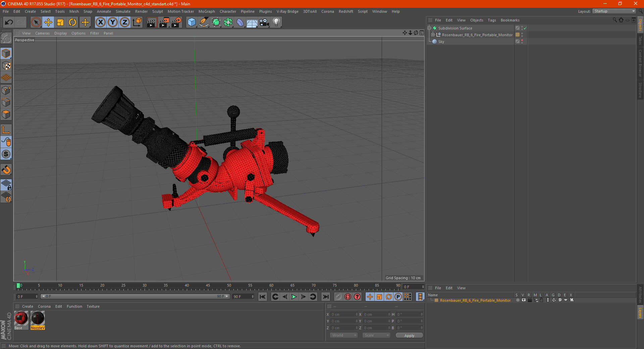Add Subdivision Surface generator icon

tap(216, 22)
